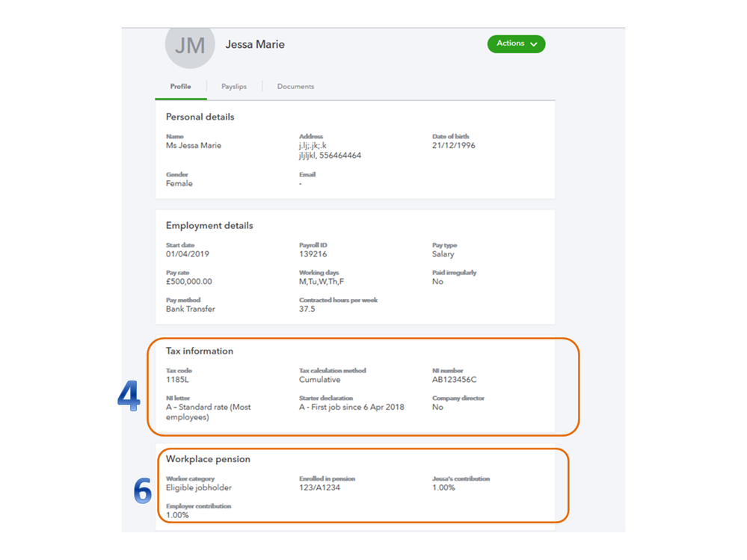The width and height of the screenshot is (747, 560).
Task: Click the Eligible jobholder worker category
Action: click(x=199, y=487)
